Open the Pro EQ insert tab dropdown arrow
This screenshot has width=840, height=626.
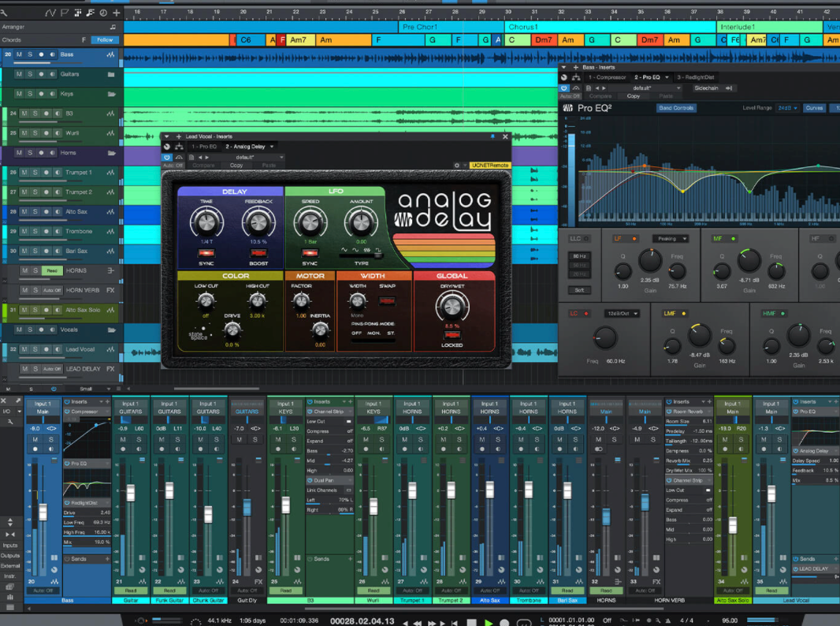[667, 78]
